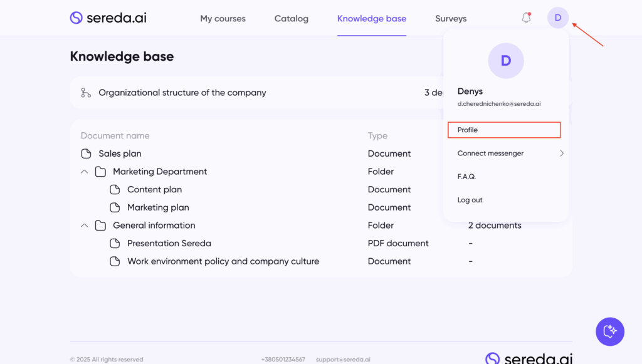Image resolution: width=642 pixels, height=364 pixels.
Task: Collapse the General information folder
Action: coord(85,226)
